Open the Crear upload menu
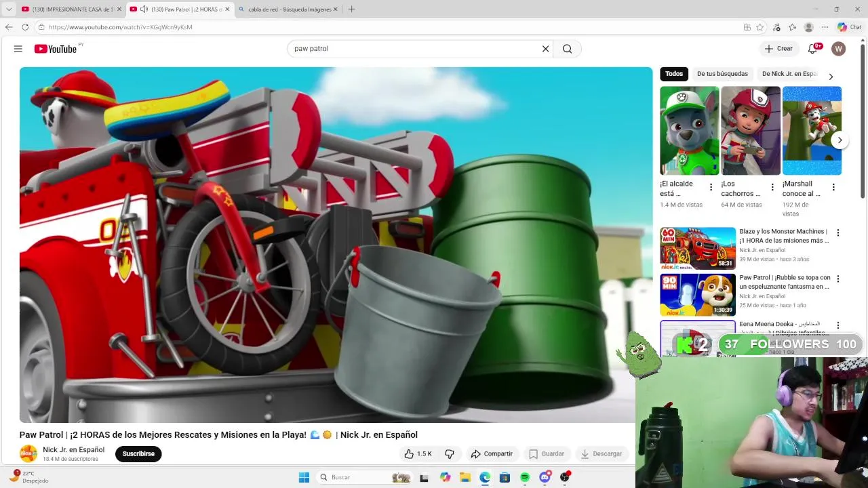 (778, 49)
